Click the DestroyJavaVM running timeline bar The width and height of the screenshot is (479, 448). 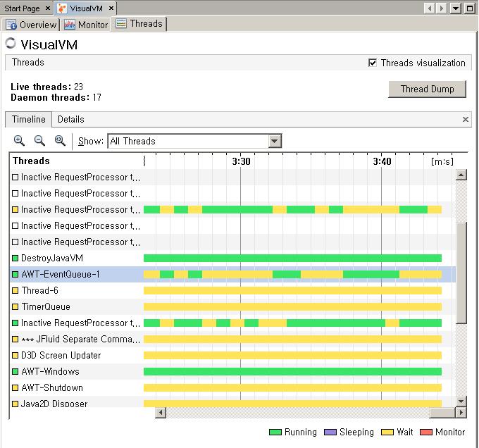pyautogui.click(x=292, y=259)
